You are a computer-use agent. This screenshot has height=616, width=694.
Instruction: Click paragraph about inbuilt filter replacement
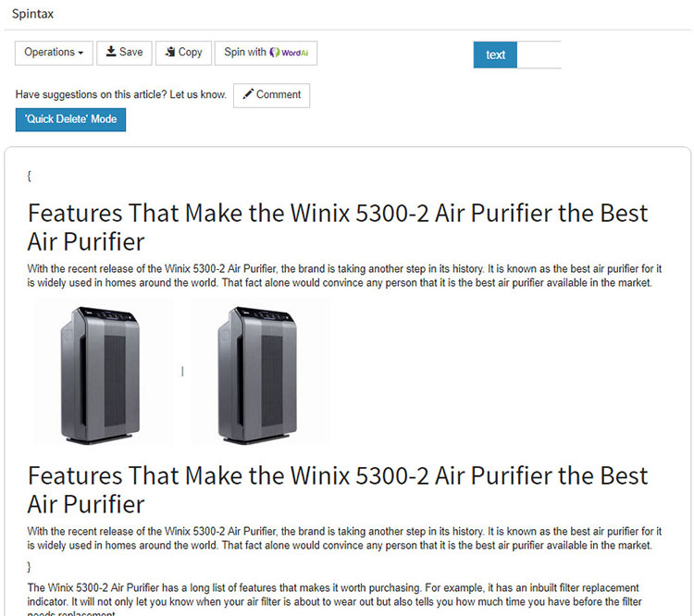click(335, 599)
